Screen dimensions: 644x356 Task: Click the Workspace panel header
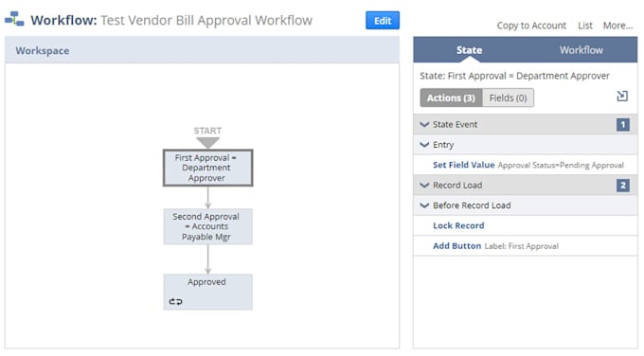point(202,50)
